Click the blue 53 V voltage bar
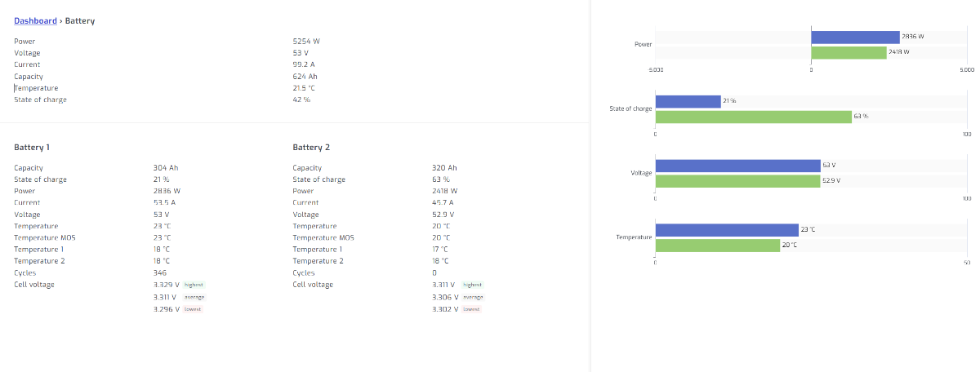The image size is (980, 372). pyautogui.click(x=737, y=166)
